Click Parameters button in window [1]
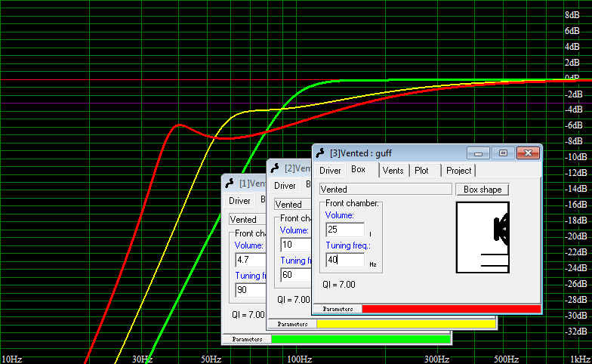This screenshot has height=364, width=592. (248, 339)
